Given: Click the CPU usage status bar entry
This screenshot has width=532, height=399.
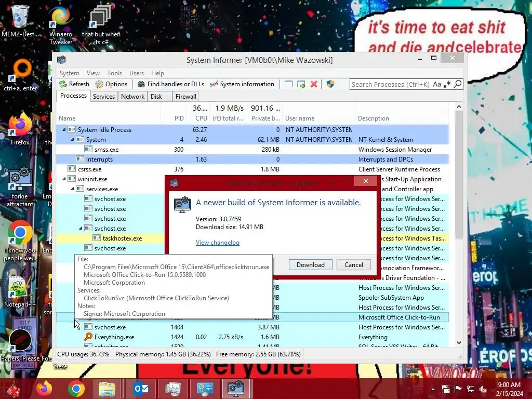Looking at the screenshot, I should coord(83,354).
